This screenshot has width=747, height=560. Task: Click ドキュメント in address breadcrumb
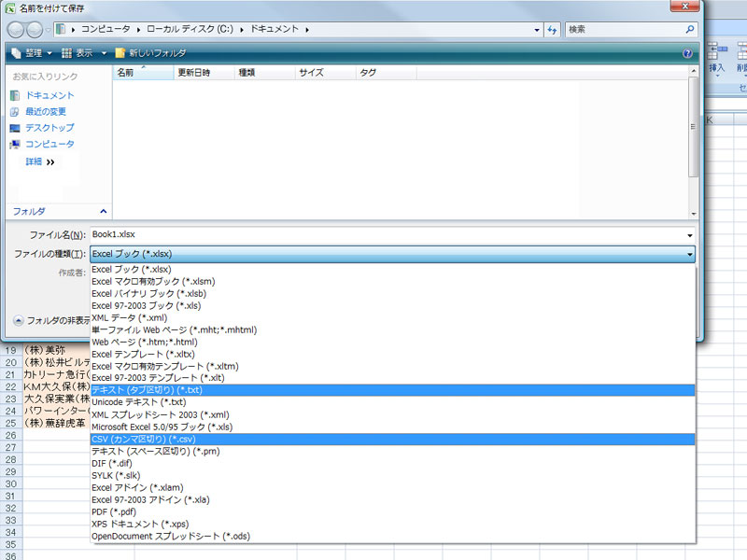pos(275,30)
